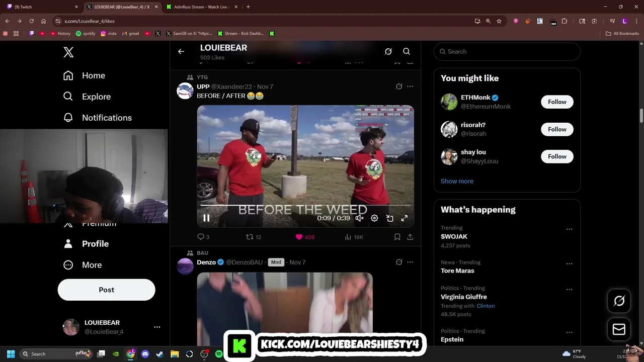The width and height of the screenshot is (644, 362).
Task: Reload the page
Action: click(31, 21)
